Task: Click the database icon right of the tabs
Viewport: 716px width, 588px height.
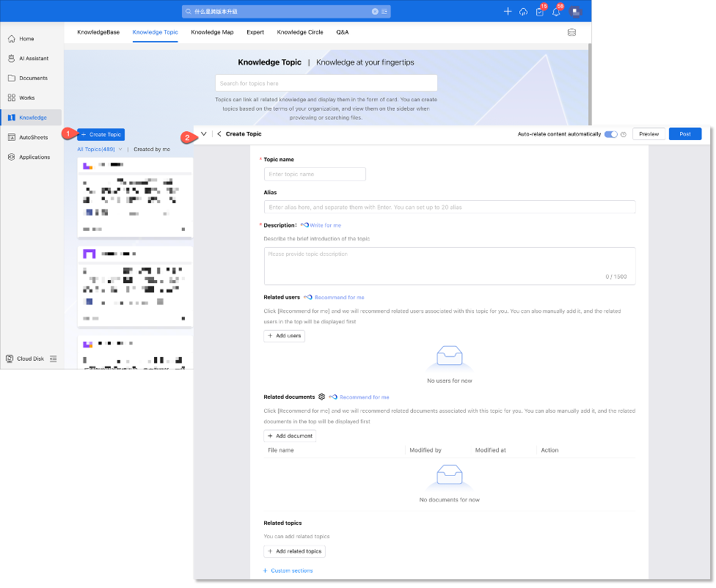Action: pos(571,33)
